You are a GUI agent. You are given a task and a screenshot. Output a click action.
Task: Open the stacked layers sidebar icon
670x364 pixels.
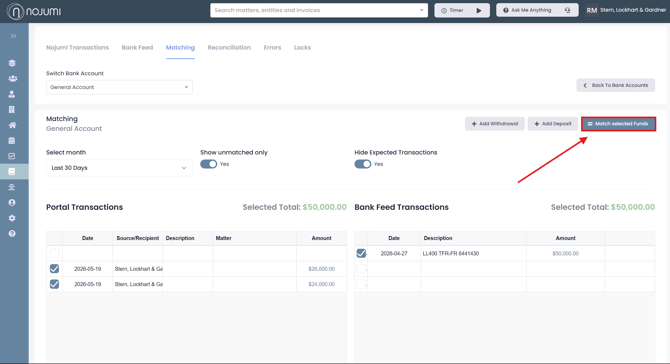12,63
